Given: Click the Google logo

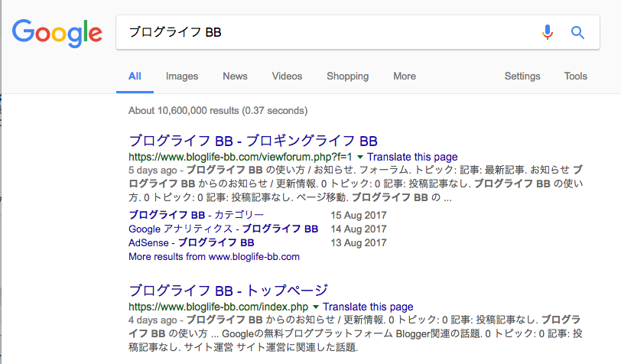Looking at the screenshot, I should 57,32.
